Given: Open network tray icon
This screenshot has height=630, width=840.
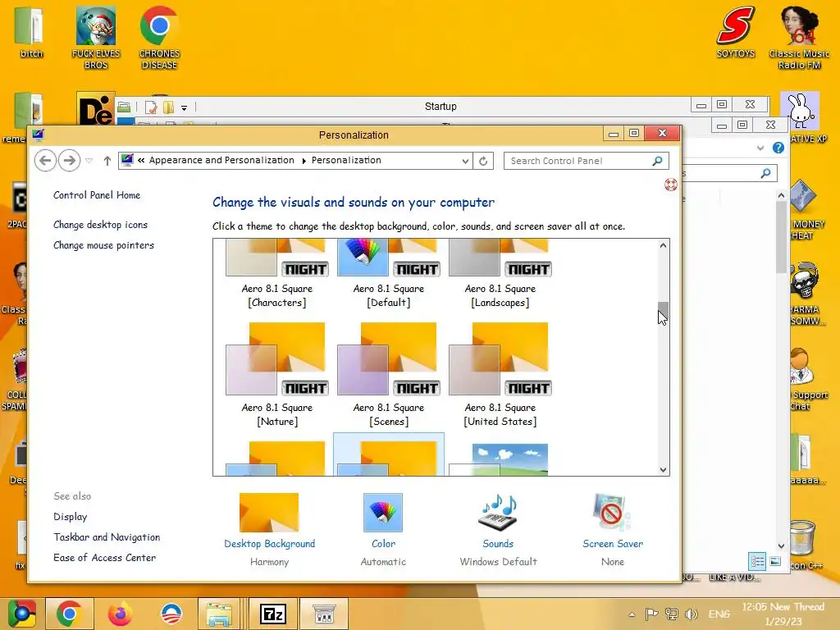Looking at the screenshot, I should point(671,614).
